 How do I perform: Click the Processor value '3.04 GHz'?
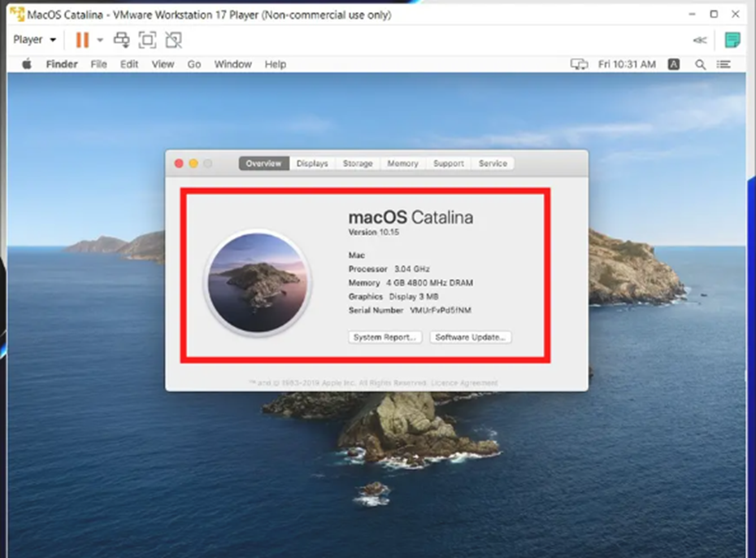412,268
